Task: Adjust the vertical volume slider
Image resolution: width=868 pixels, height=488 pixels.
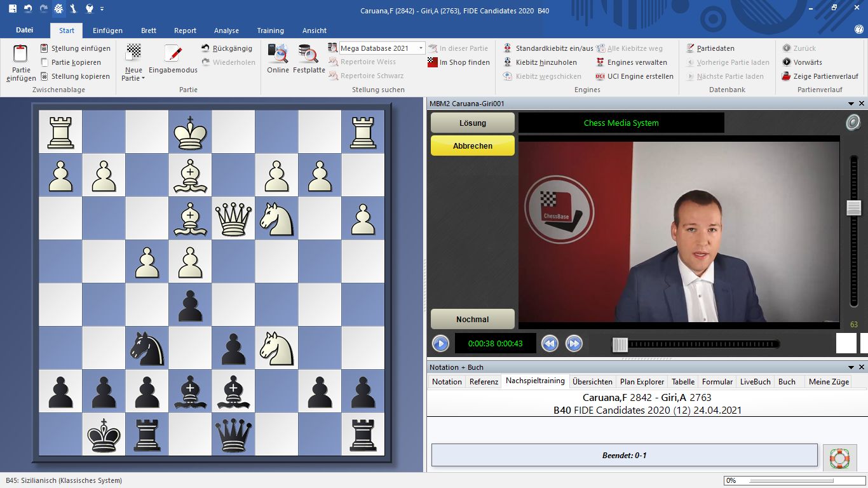Action: click(x=853, y=208)
